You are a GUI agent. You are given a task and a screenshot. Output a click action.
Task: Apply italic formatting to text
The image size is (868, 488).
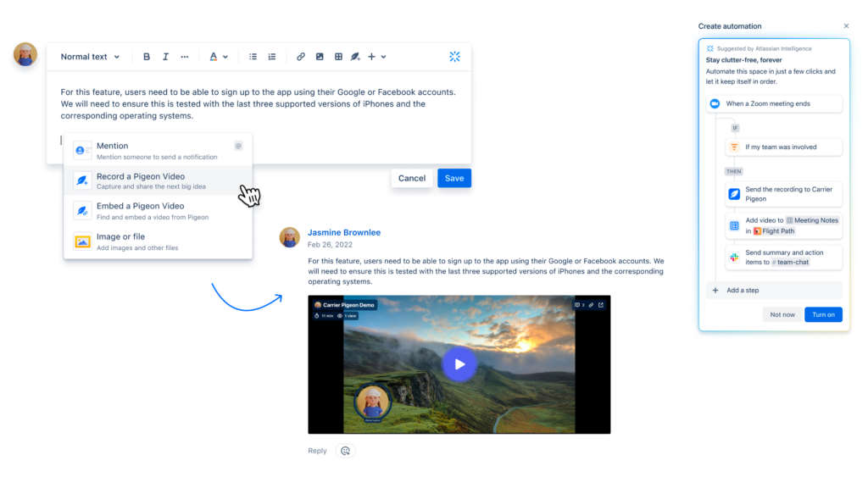coord(165,57)
